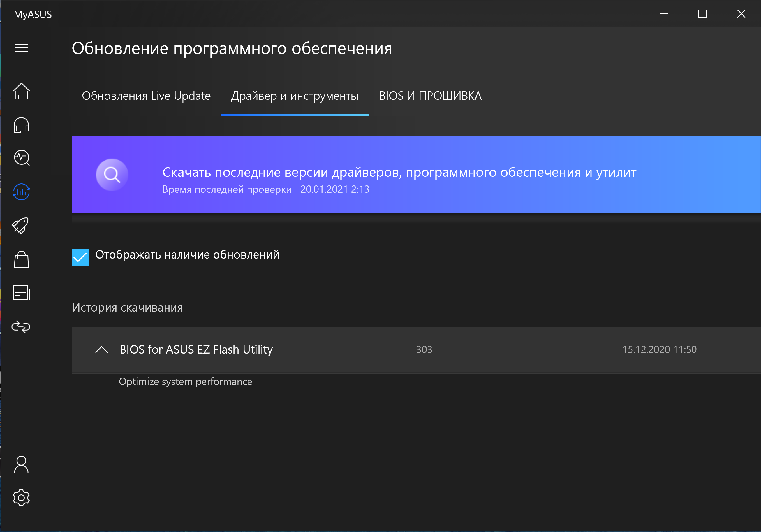Open the shopping bag deals icon

click(21, 259)
